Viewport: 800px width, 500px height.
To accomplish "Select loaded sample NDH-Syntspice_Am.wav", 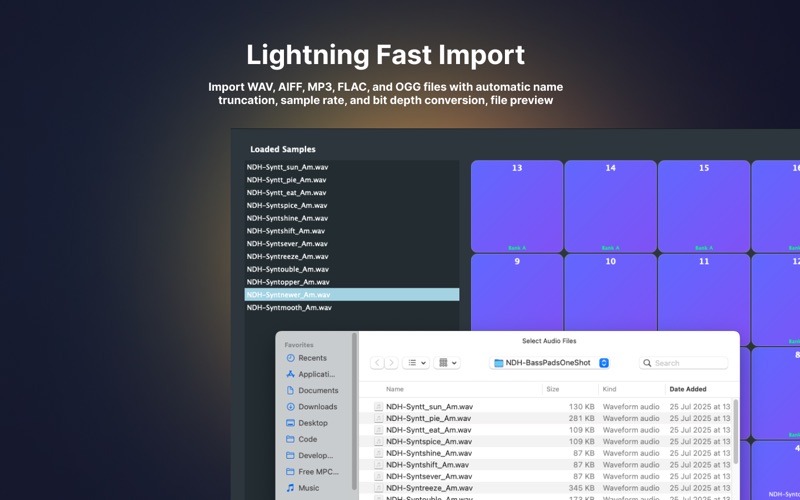I will pyautogui.click(x=352, y=205).
